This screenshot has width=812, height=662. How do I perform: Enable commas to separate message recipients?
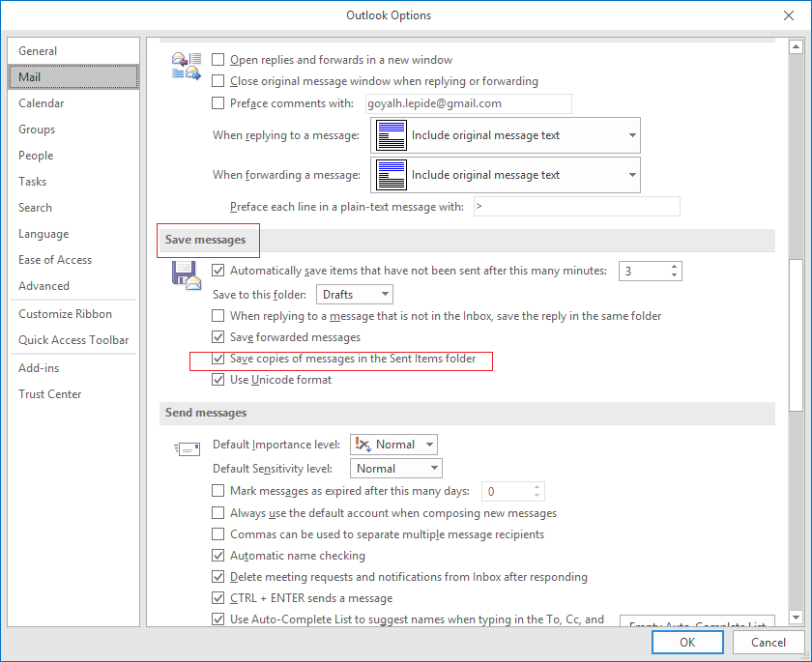pyautogui.click(x=218, y=533)
